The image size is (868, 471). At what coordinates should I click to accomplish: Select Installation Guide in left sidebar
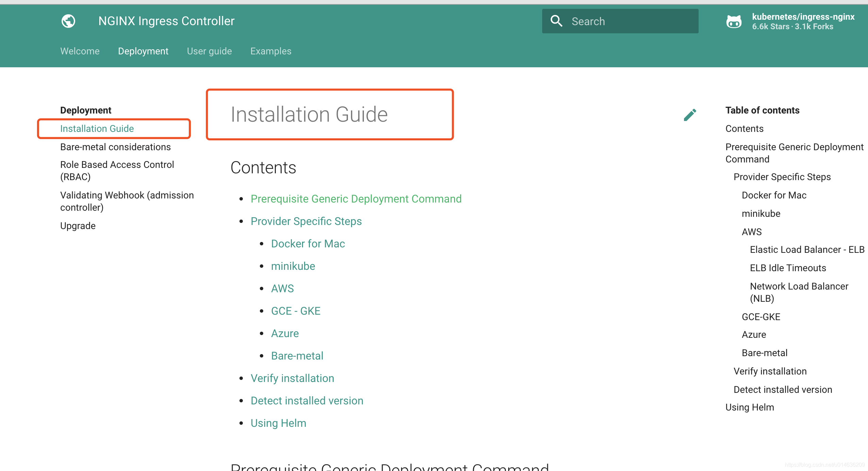click(x=97, y=128)
